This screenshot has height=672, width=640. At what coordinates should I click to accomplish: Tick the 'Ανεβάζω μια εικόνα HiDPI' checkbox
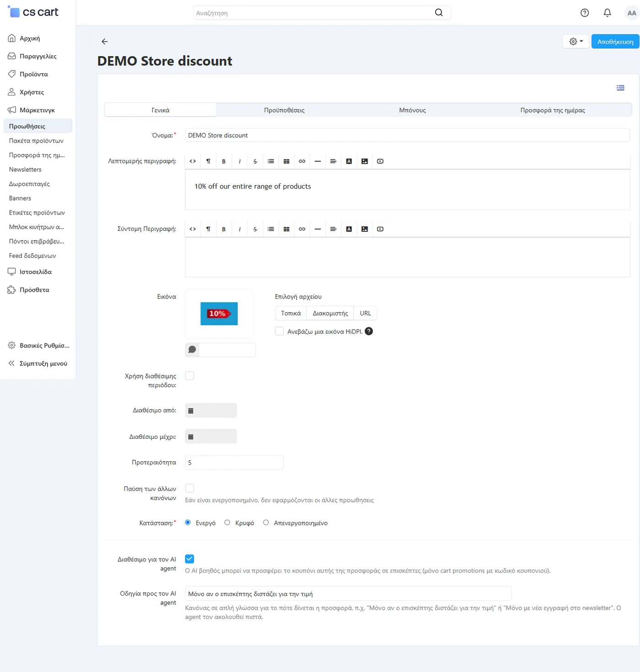click(x=279, y=331)
